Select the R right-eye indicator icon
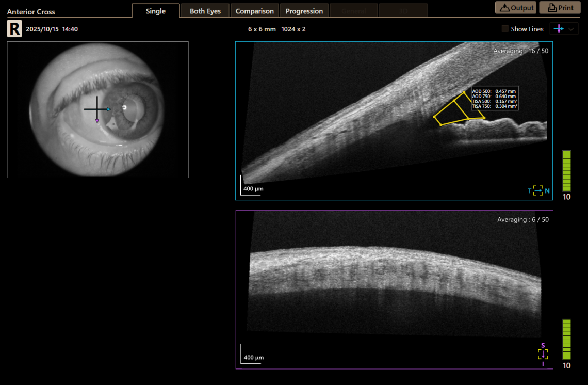This screenshot has height=385, width=588. 13,29
